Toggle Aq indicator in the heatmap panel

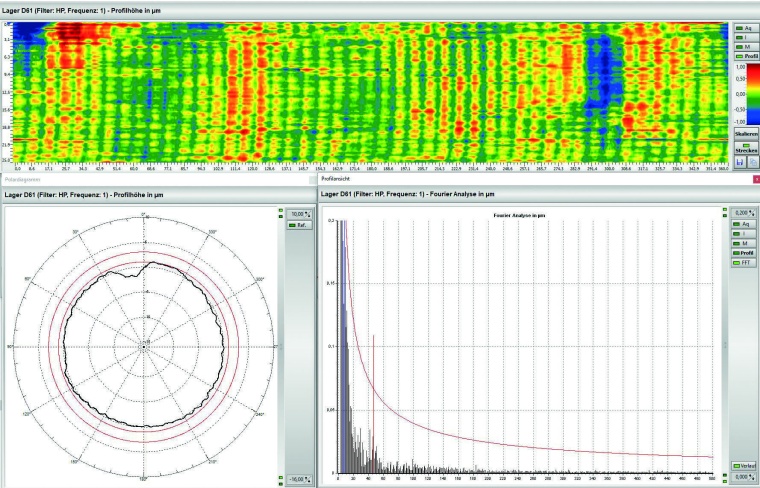pos(744,28)
